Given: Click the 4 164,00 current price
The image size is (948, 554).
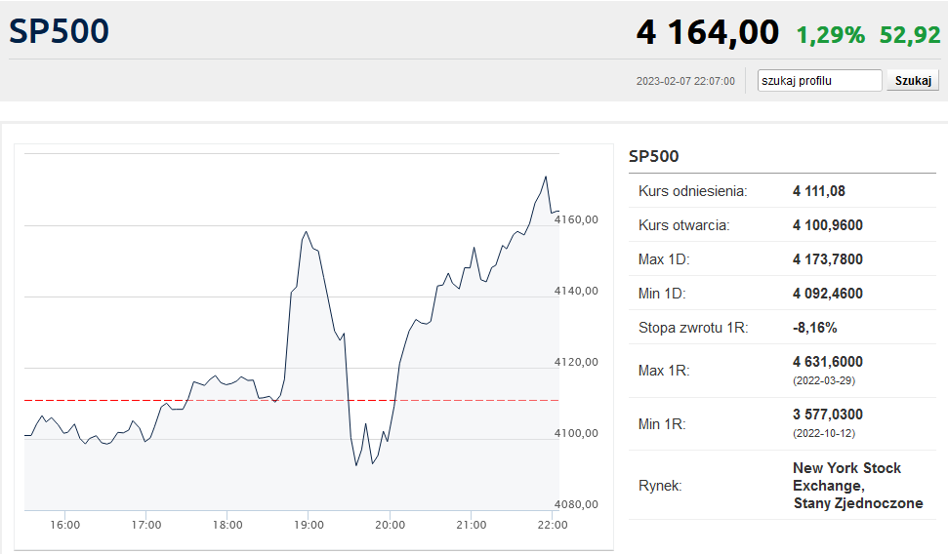Looking at the screenshot, I should [707, 33].
